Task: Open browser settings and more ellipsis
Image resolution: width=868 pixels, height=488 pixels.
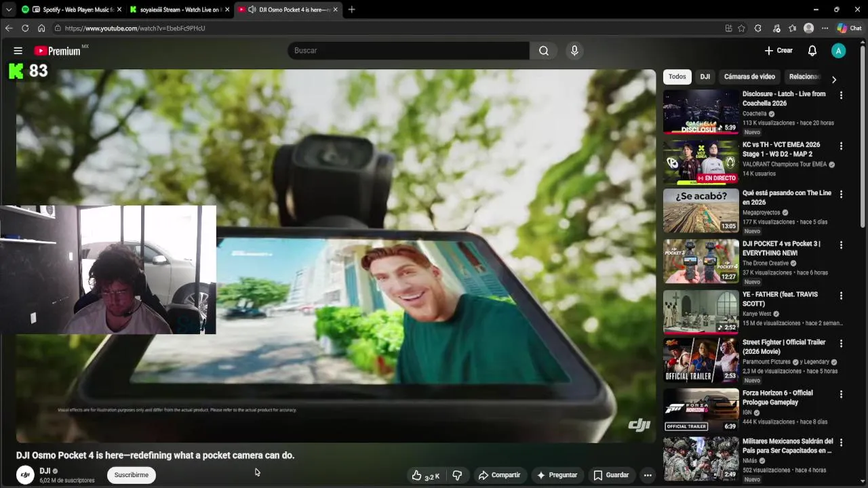Action: 825,28
